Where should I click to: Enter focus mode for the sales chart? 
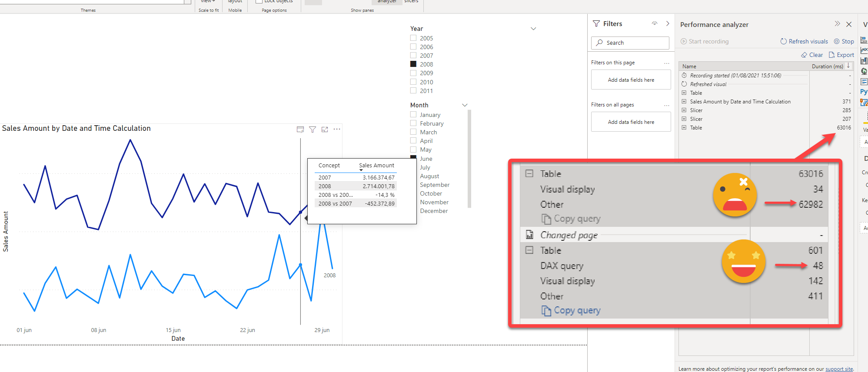point(325,130)
